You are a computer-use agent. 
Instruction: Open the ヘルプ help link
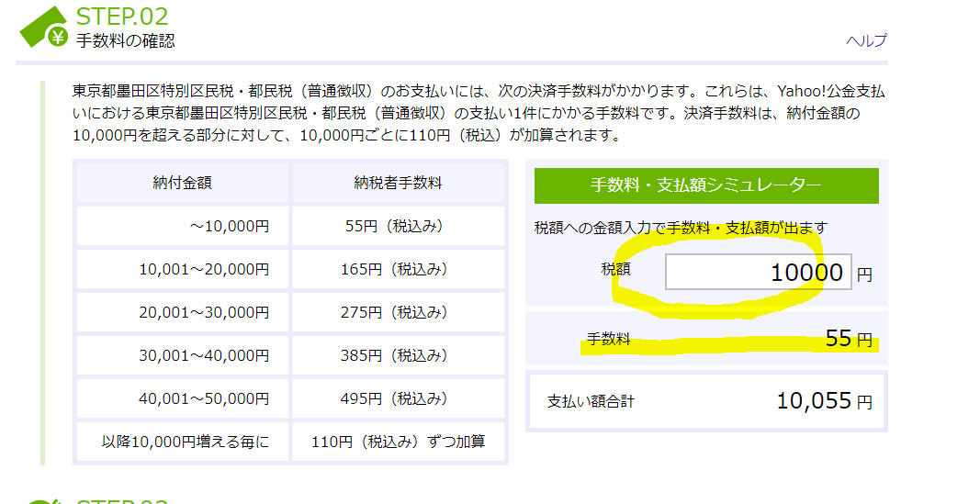tap(866, 40)
